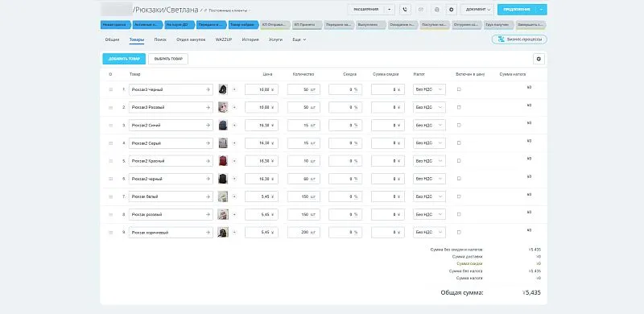
Task: Toggle 'Включен в цену' checkbox for Рюкзак3 Розовый
Action: click(459, 107)
